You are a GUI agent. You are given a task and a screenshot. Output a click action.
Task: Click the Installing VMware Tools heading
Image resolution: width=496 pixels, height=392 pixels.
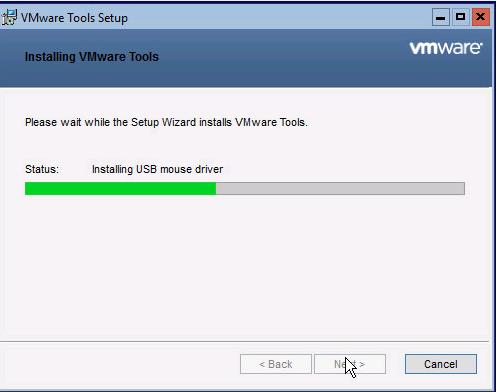tap(92, 57)
